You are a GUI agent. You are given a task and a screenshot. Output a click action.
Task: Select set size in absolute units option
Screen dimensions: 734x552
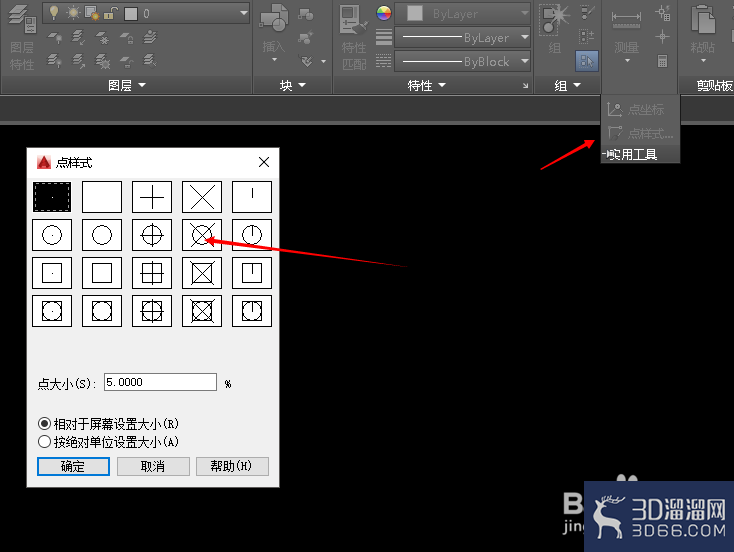pos(108,442)
